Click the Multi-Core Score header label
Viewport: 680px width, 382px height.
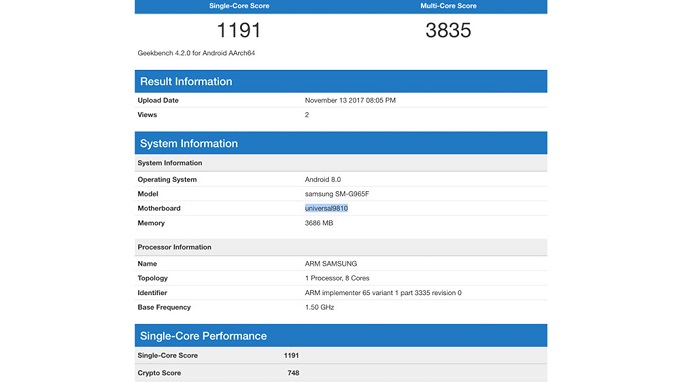click(x=448, y=6)
